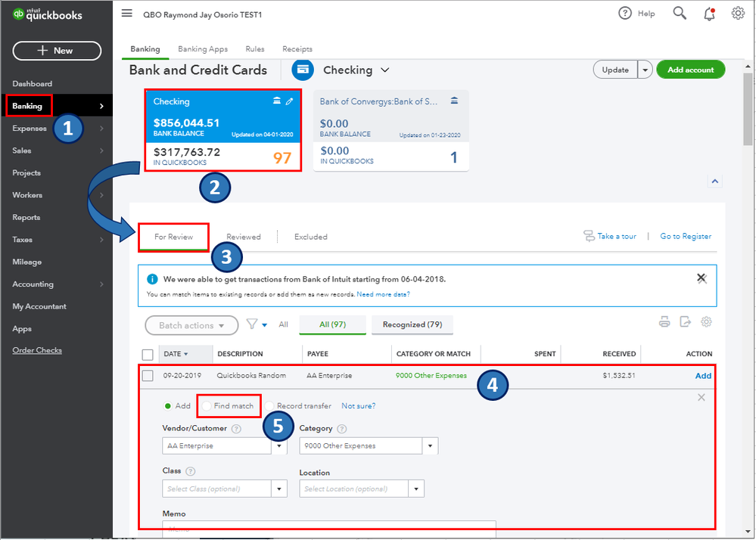Select the Record transfer radio button
The width and height of the screenshot is (756, 540).
click(x=269, y=406)
